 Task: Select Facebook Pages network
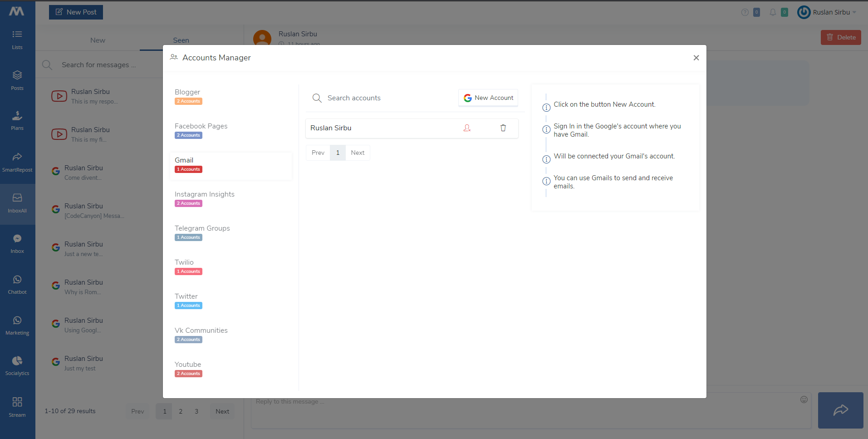(231, 130)
